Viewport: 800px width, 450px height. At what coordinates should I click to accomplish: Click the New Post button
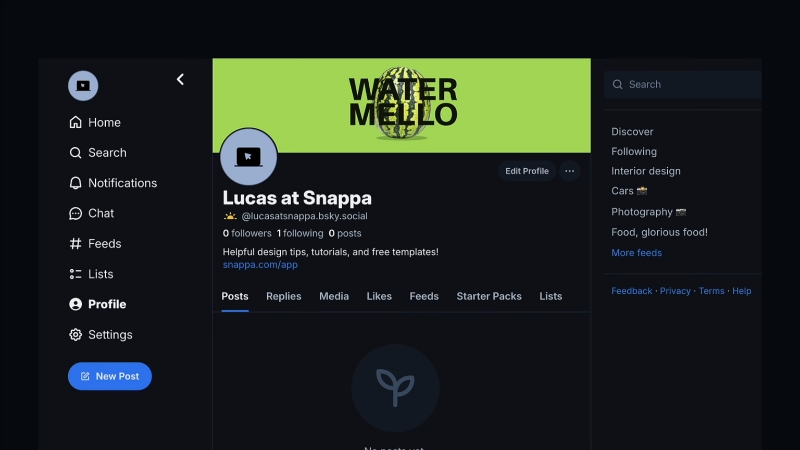pos(110,376)
